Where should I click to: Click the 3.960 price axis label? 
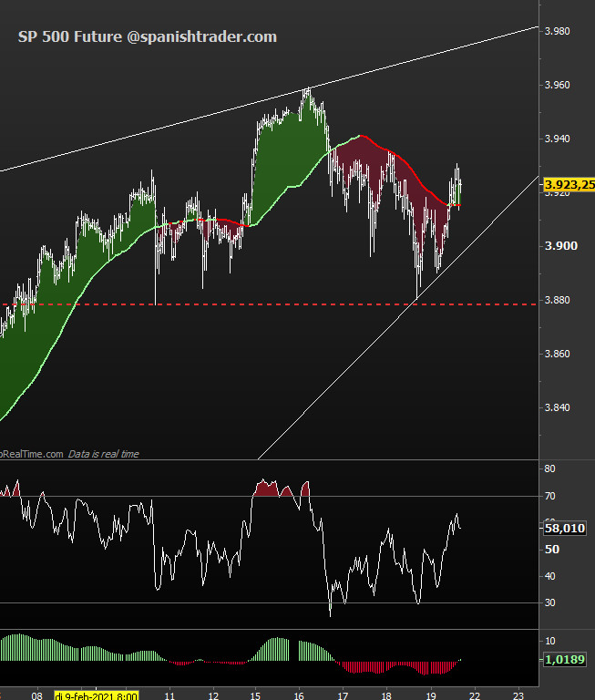(x=557, y=85)
